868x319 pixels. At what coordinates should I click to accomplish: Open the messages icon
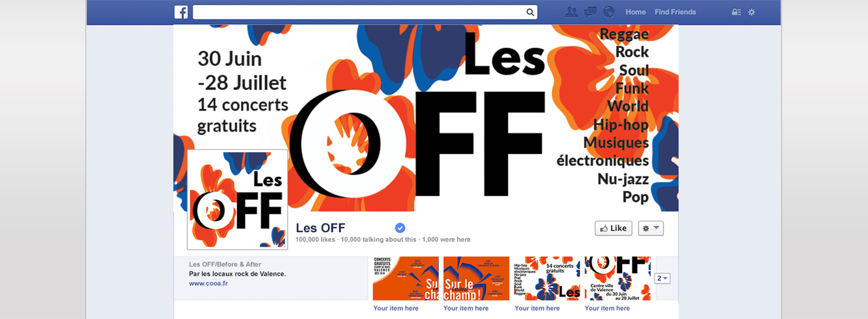pos(590,12)
